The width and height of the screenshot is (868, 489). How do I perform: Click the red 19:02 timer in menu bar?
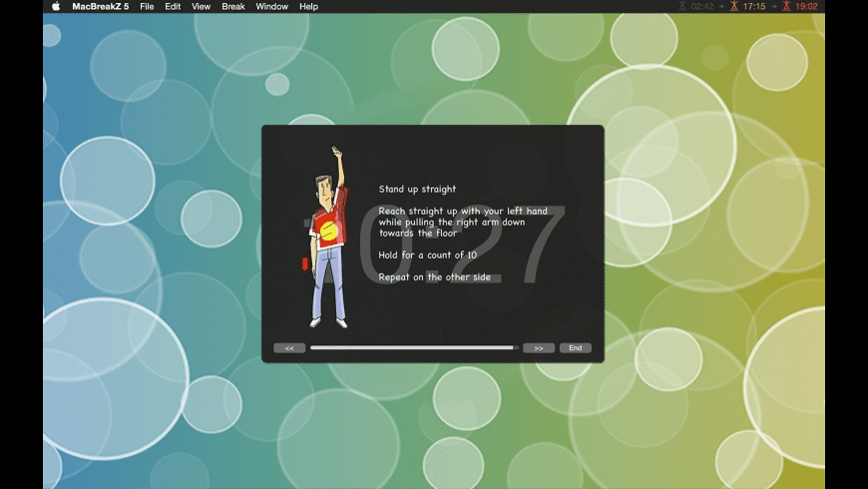point(806,7)
